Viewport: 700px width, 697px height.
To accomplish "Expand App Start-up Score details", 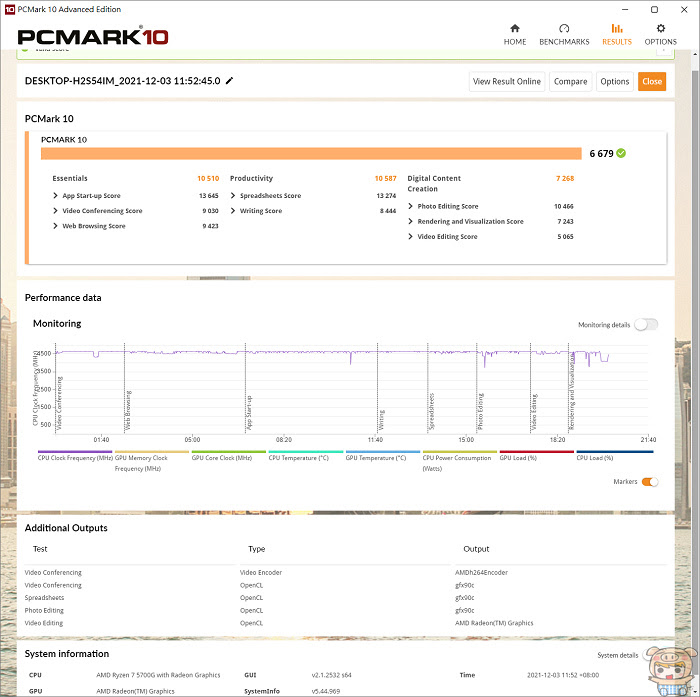I will 55,196.
